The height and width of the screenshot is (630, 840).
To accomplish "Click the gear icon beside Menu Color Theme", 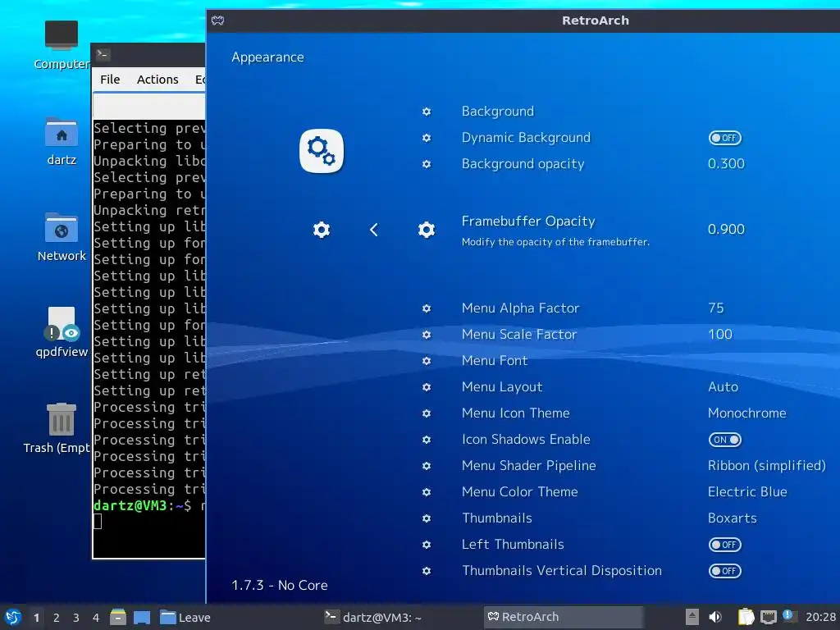I will (x=427, y=492).
